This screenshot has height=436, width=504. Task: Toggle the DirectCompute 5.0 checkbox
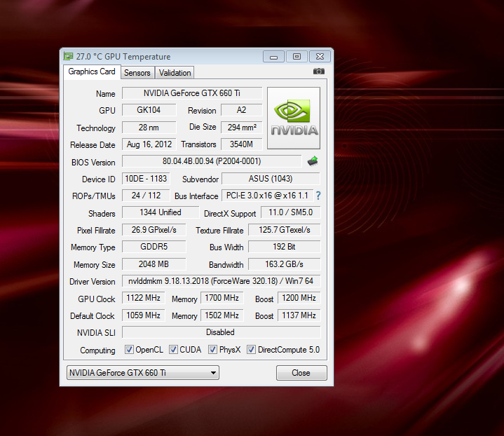coord(251,350)
